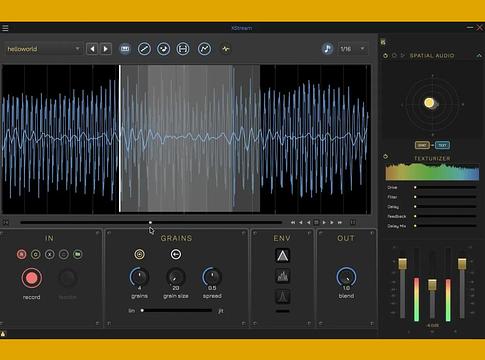Click the grains count knob
Screen dimensions: 485x360
point(139,277)
